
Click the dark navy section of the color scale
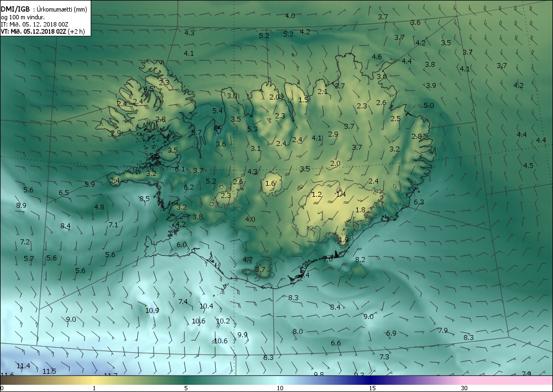tap(371, 380)
